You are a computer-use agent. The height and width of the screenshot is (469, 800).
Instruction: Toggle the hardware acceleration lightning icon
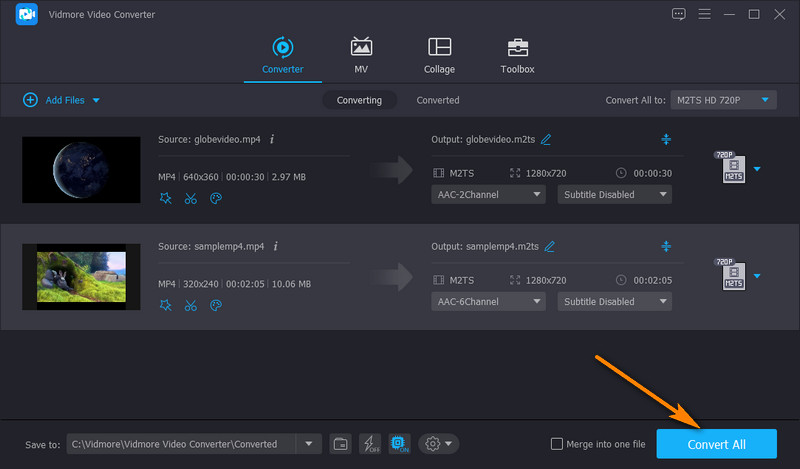[370, 444]
